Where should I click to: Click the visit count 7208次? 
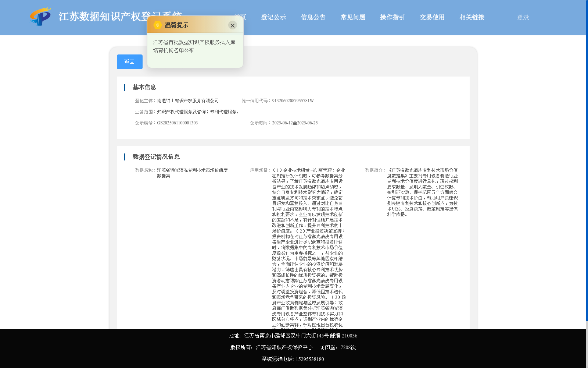(348, 347)
